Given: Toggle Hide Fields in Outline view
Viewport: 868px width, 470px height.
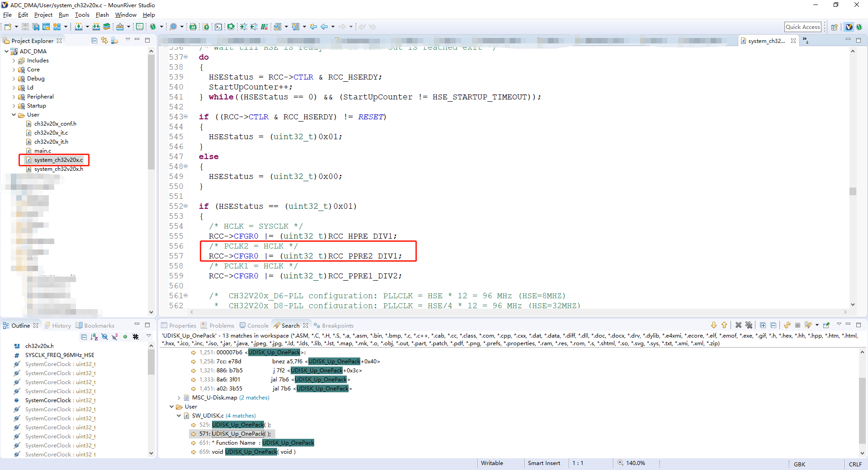Looking at the screenshot, I should tap(104, 337).
